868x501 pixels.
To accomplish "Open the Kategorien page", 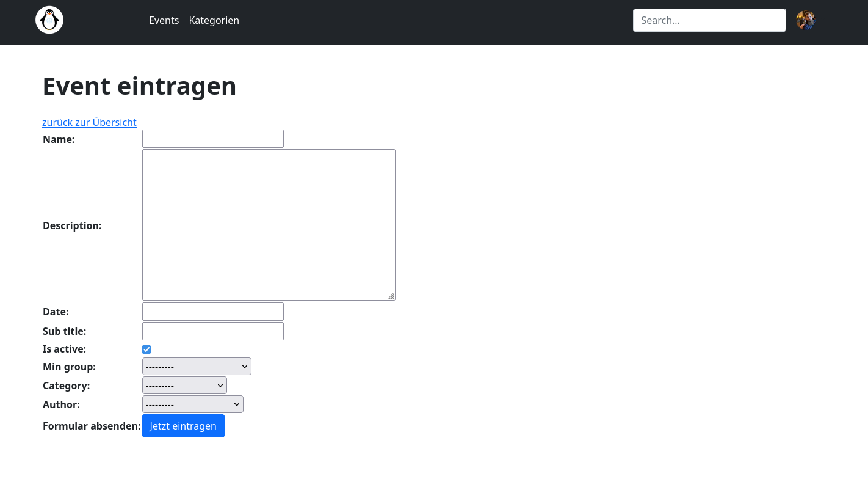I will pos(214,20).
